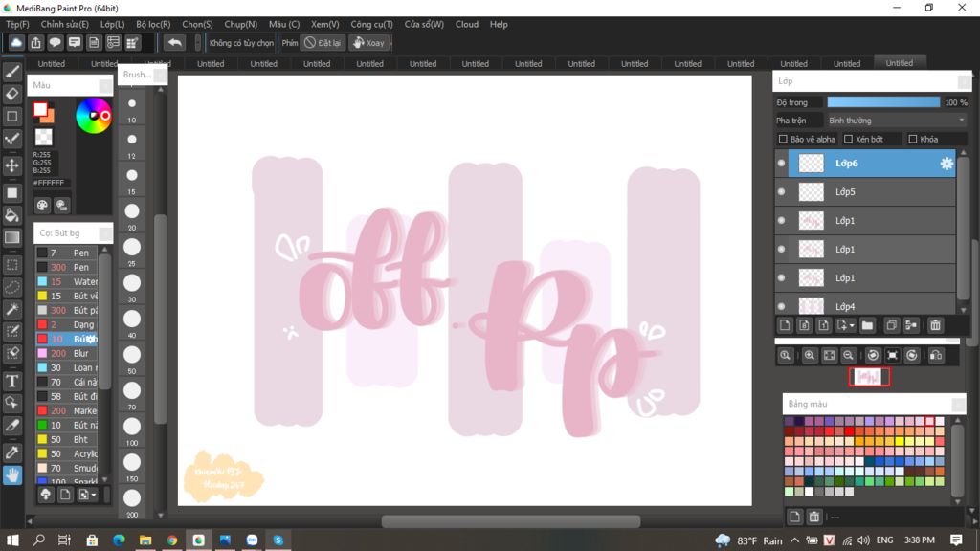
Task: Add a new layer folder
Action: click(x=867, y=325)
